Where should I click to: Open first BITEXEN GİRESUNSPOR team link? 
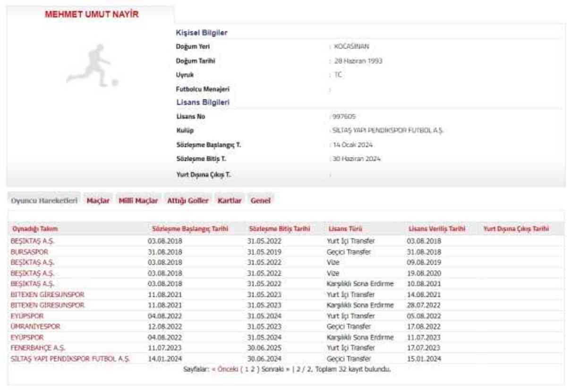[47, 295]
